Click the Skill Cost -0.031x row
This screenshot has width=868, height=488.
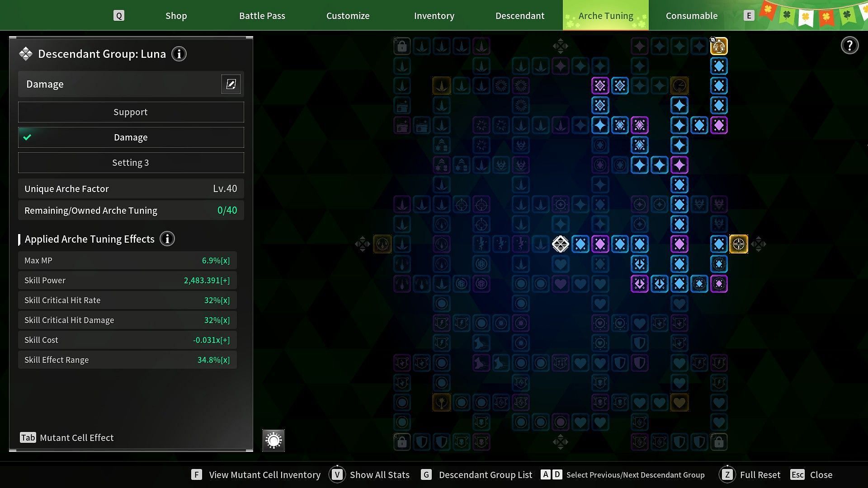point(127,340)
